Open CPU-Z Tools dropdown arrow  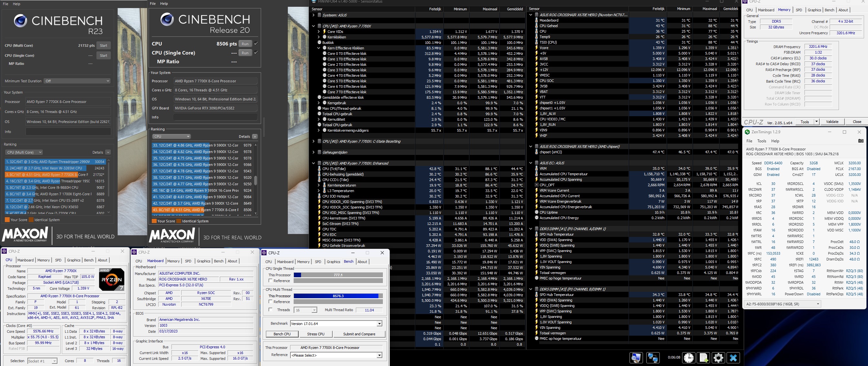[x=816, y=122]
